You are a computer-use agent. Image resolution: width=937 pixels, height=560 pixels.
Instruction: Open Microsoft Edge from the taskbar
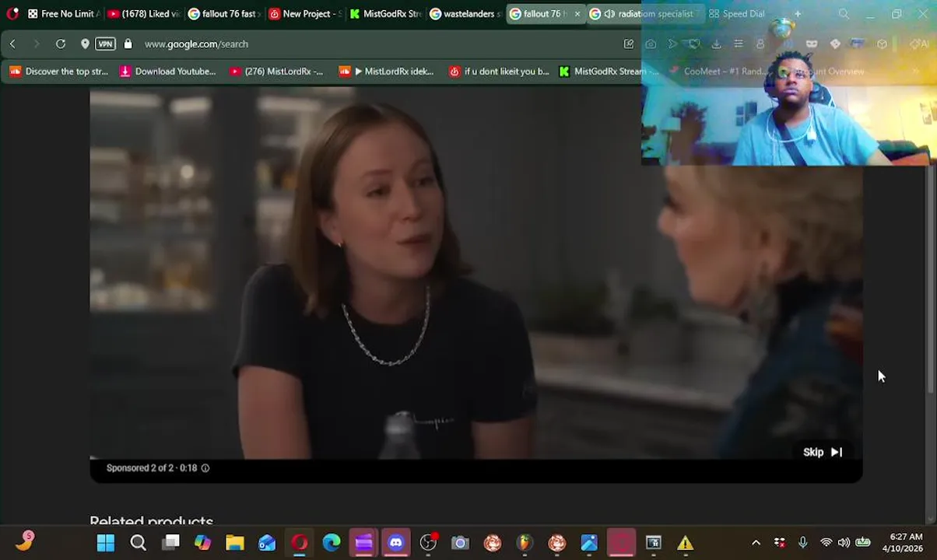(332, 543)
